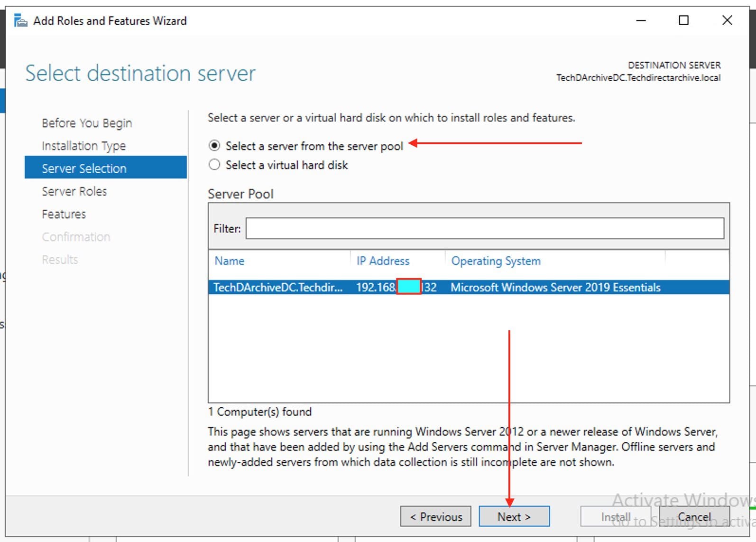Switch to the Features step
Image resolution: width=756 pixels, height=542 pixels.
click(x=64, y=214)
